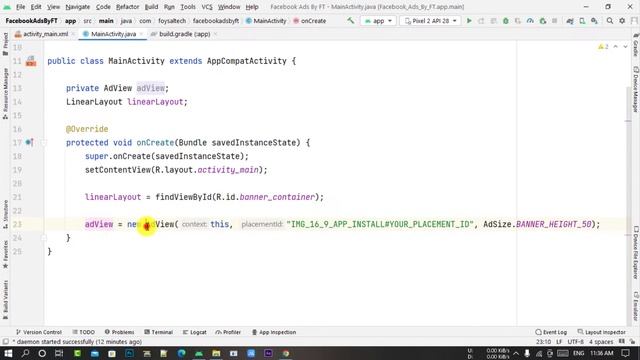Open the TODO tool window

(83, 332)
